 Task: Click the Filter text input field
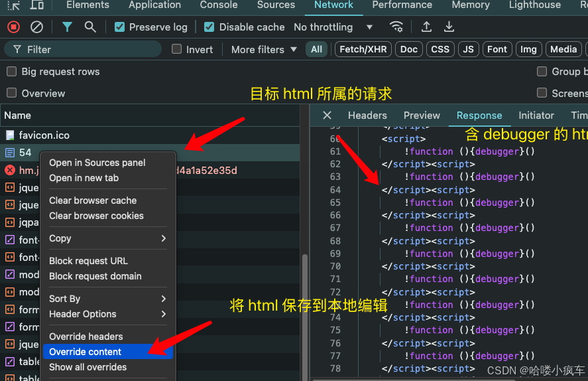tap(83, 49)
